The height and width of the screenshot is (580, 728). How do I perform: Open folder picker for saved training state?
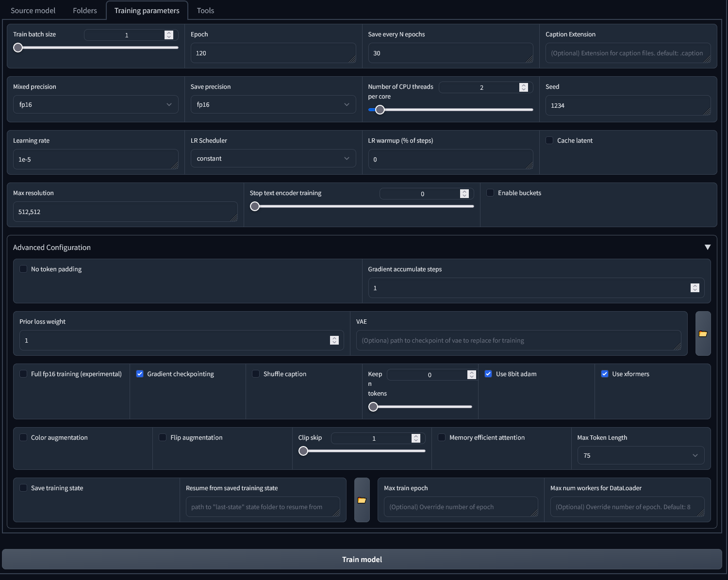(x=362, y=499)
